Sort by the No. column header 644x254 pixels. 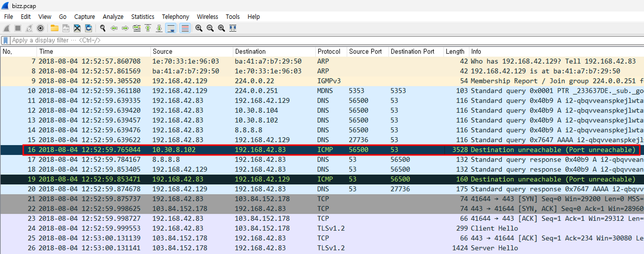[19, 52]
